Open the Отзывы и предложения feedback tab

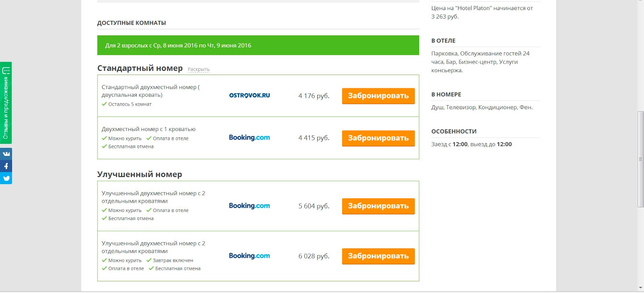[x=6, y=103]
